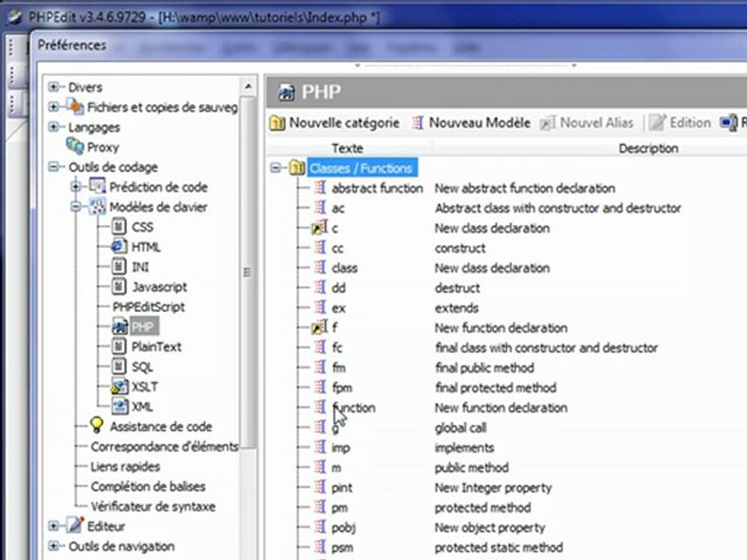Select Liens rapides in tree
747x560 pixels.
click(125, 467)
